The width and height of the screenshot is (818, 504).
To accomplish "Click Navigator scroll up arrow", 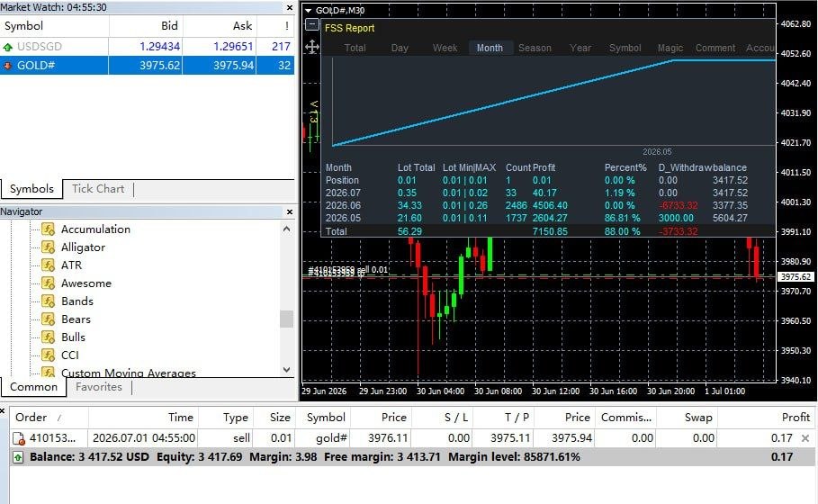I will pyautogui.click(x=286, y=229).
